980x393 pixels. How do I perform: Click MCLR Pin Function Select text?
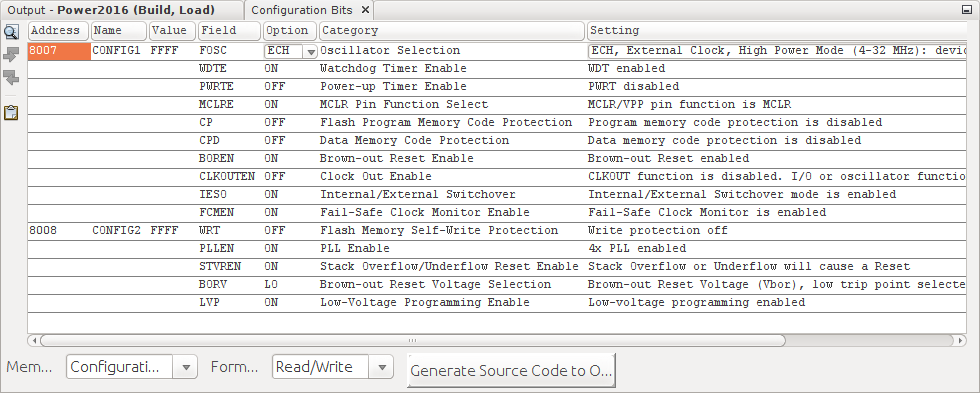click(x=404, y=104)
